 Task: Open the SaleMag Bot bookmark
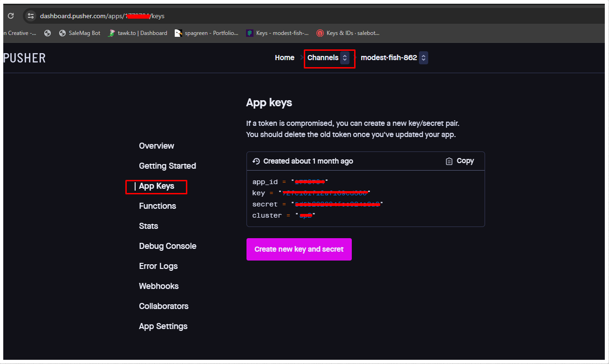point(80,33)
